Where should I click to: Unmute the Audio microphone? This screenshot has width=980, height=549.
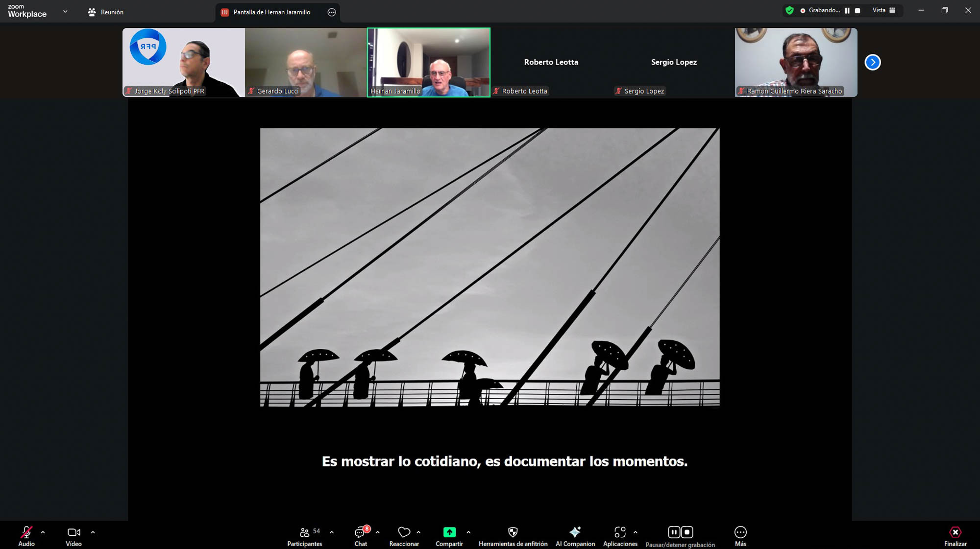tap(26, 532)
